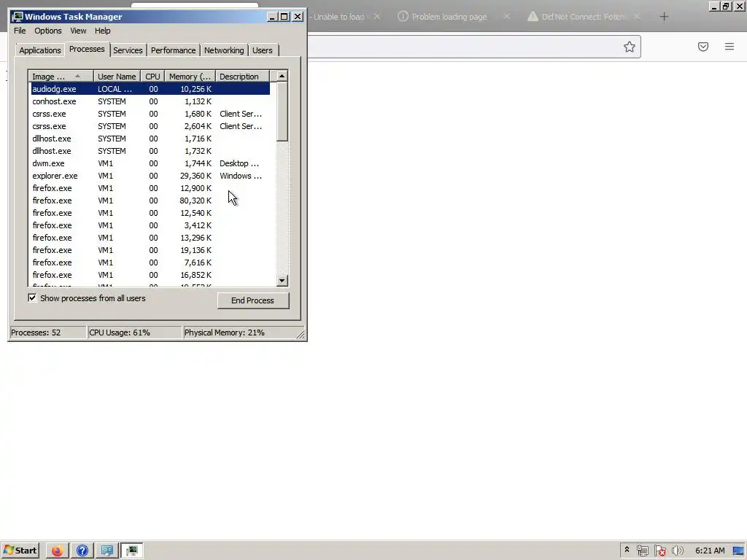Click the process list scroll down arrow
The height and width of the screenshot is (560, 747).
(282, 281)
